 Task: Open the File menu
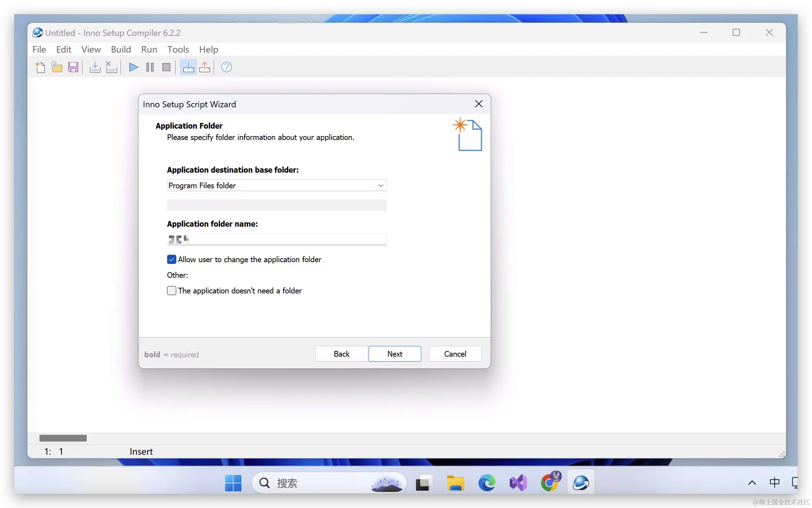click(x=39, y=49)
